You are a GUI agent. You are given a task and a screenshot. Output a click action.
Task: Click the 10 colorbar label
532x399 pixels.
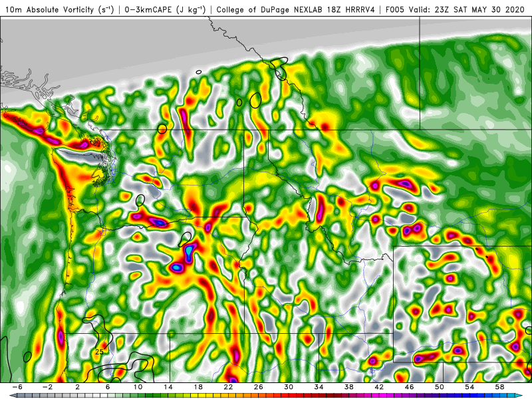click(138, 387)
